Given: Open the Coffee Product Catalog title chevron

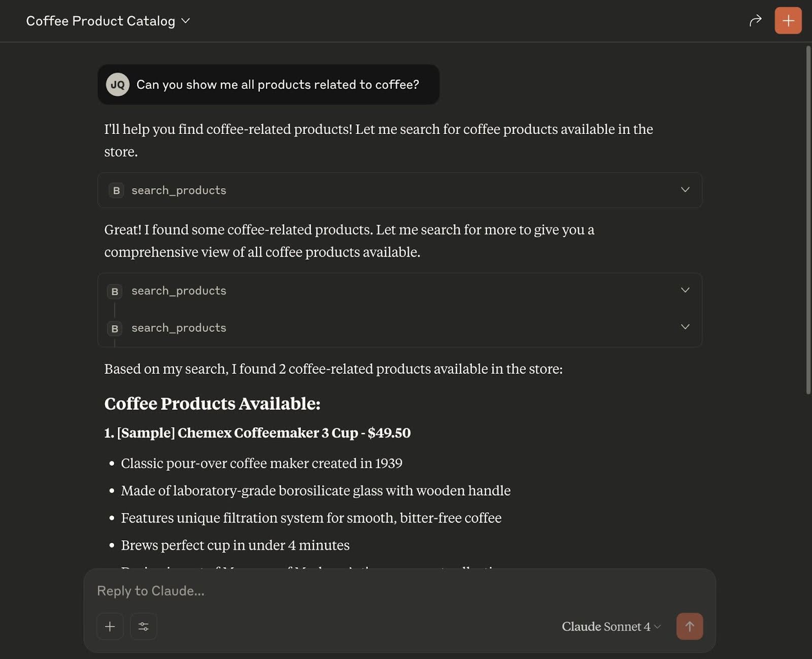Looking at the screenshot, I should pyautogui.click(x=185, y=21).
